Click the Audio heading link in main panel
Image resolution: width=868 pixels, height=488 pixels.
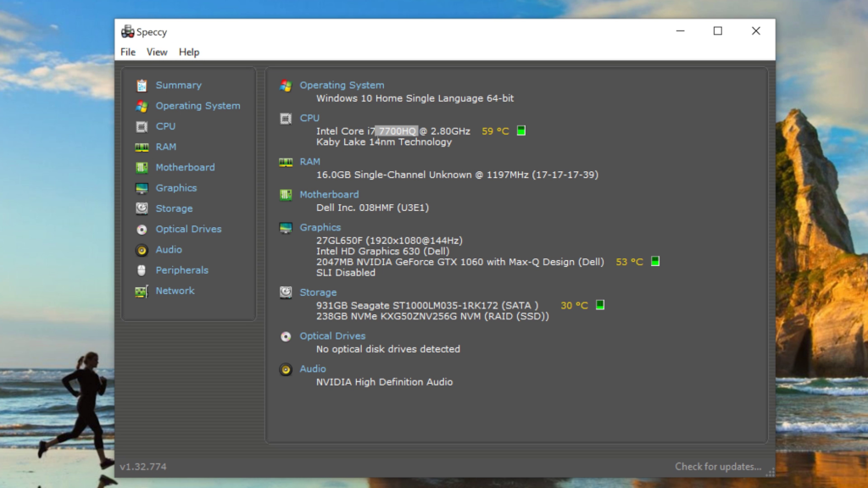[312, 369]
